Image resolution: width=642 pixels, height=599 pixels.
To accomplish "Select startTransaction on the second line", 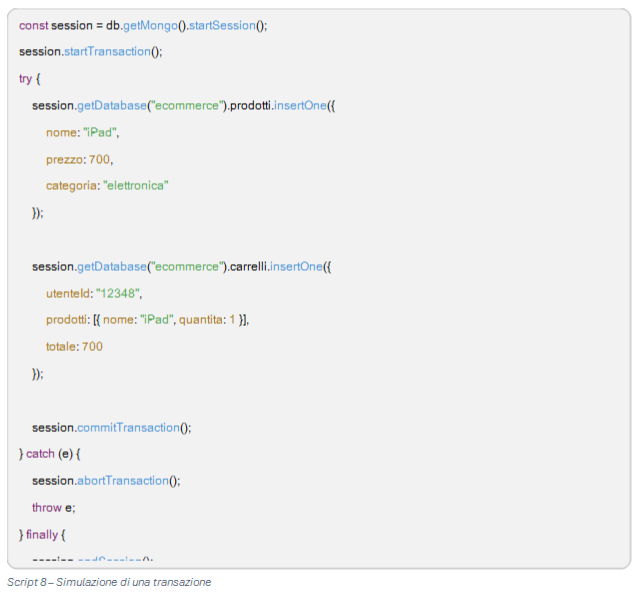I will [x=107, y=52].
